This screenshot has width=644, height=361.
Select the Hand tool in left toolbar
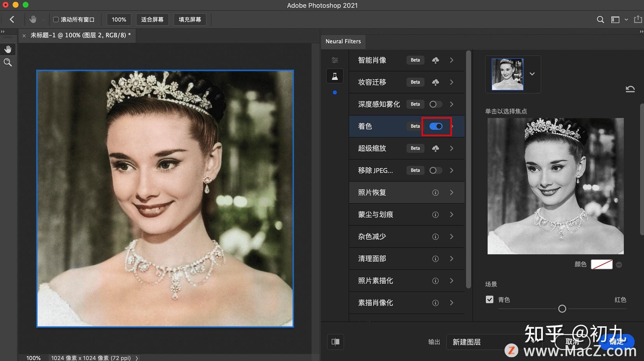(8, 49)
